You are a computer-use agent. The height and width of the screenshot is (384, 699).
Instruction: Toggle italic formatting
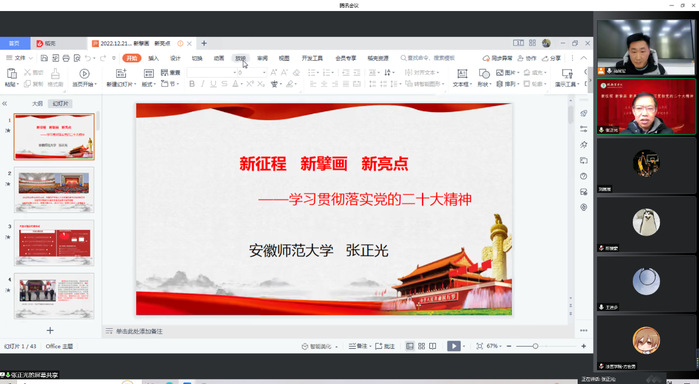[x=203, y=84]
